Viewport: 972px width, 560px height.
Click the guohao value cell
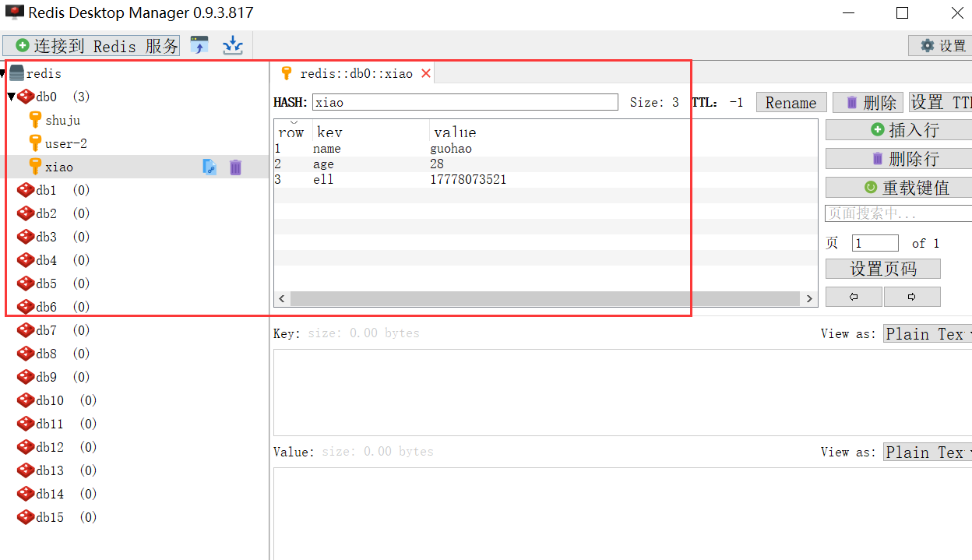[x=451, y=149]
